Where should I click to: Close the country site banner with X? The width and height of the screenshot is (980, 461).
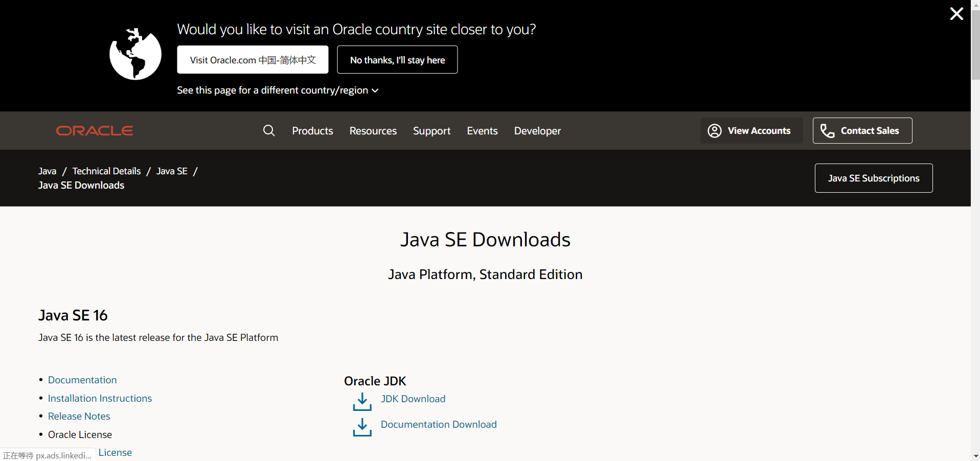pyautogui.click(x=956, y=14)
